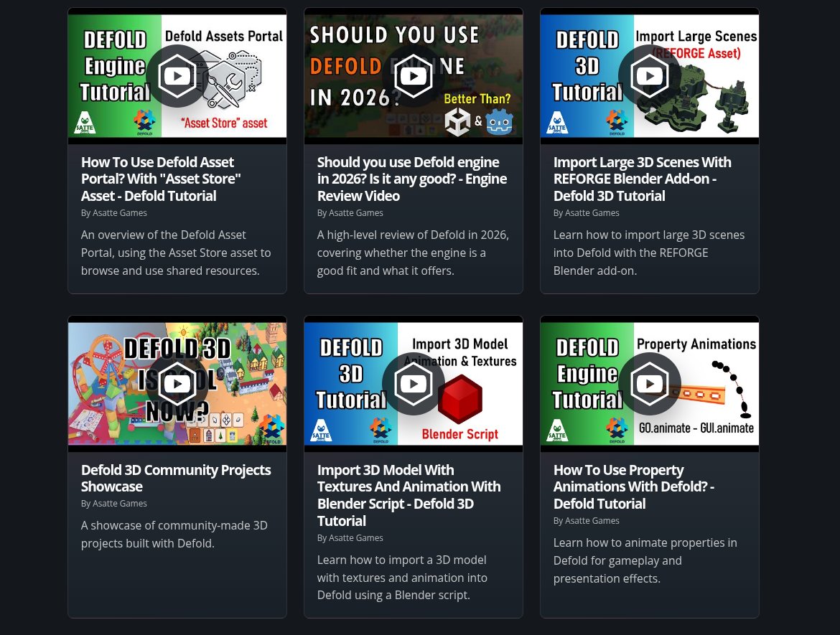840x635 pixels.
Task: Click 'Defold Assets Portal' heading in thumbnail
Action: click(x=224, y=37)
